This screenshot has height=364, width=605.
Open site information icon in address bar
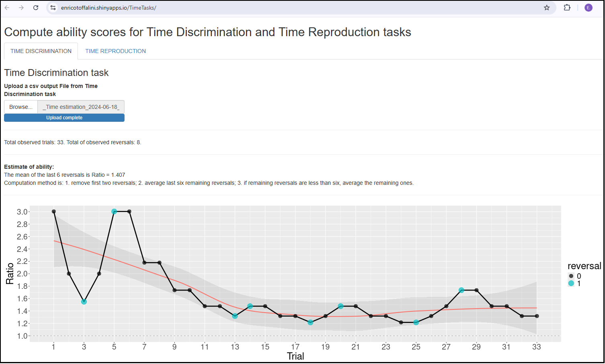tap(53, 8)
